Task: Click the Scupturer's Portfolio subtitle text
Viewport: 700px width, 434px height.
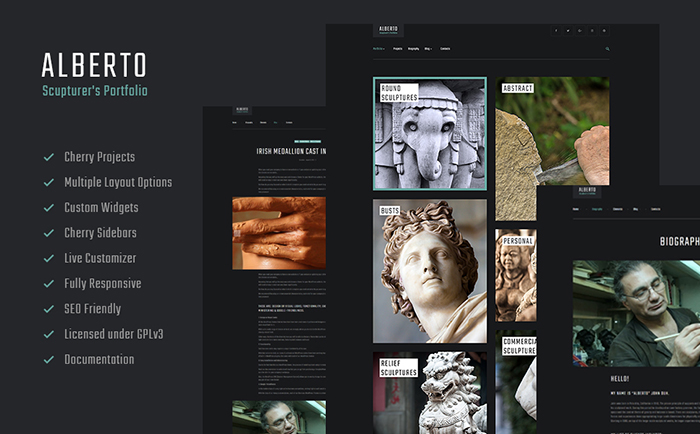Action: (95, 90)
